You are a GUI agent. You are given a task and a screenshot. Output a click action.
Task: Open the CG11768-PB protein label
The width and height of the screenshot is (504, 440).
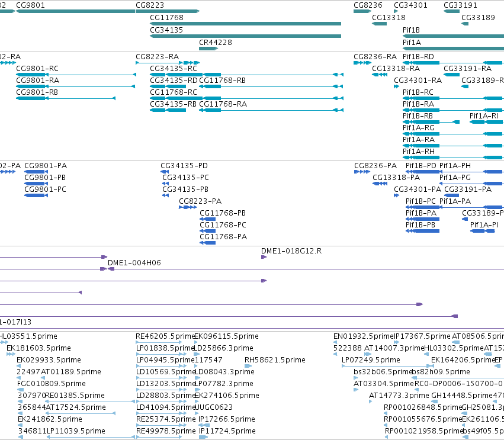point(223,213)
